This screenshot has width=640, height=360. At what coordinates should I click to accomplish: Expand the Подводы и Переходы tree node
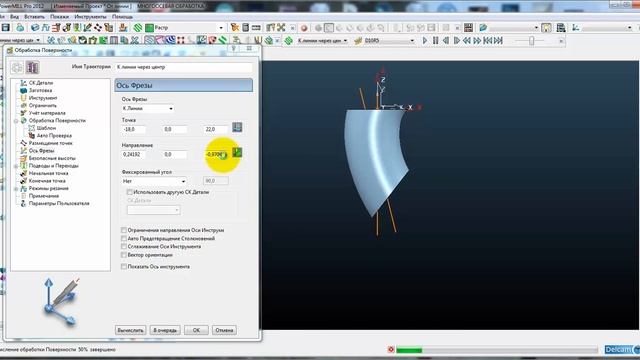16,166
